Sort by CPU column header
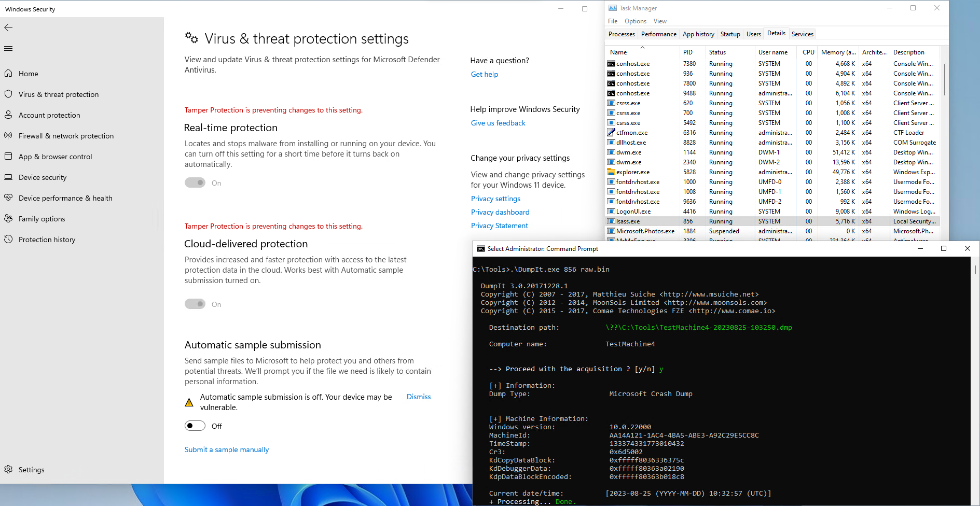The width and height of the screenshot is (980, 506). coord(808,52)
